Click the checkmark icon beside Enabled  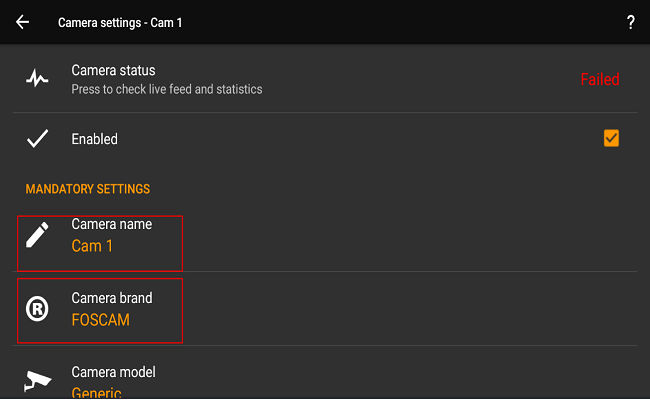(x=37, y=140)
